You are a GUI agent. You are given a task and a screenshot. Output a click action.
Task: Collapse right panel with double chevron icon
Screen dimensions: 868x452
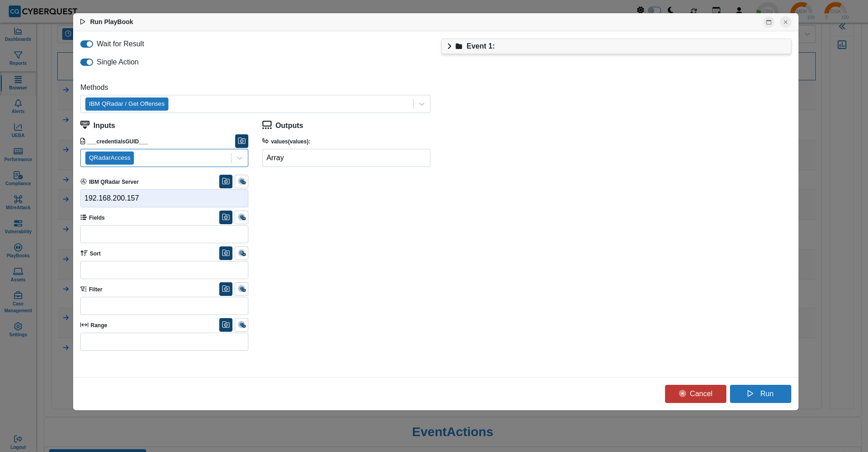tap(842, 27)
